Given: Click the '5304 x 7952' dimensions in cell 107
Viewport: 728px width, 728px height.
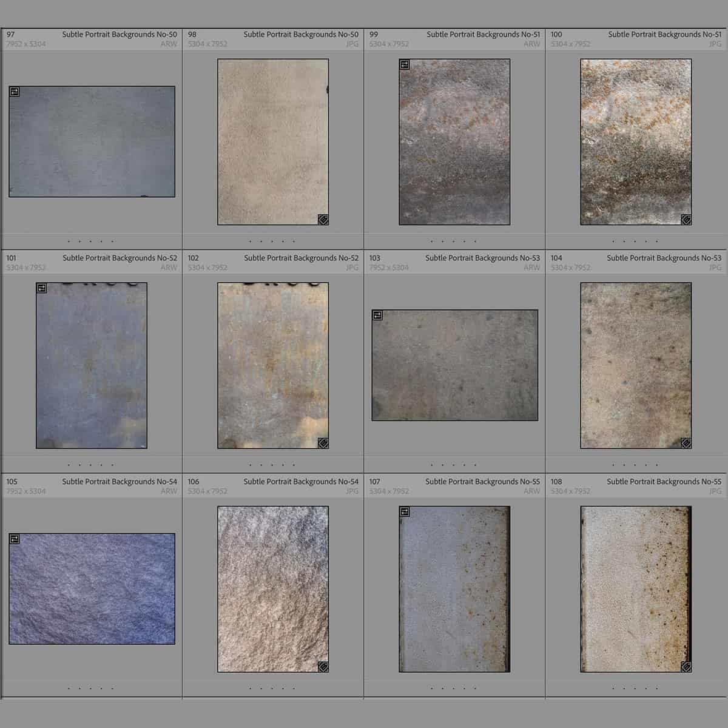Looking at the screenshot, I should pos(389,491).
